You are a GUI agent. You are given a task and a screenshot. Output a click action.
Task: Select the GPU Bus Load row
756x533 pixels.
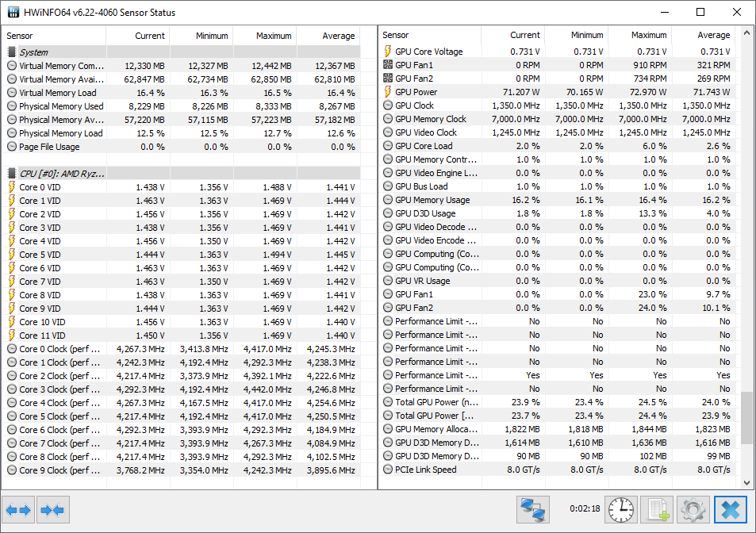click(558, 186)
